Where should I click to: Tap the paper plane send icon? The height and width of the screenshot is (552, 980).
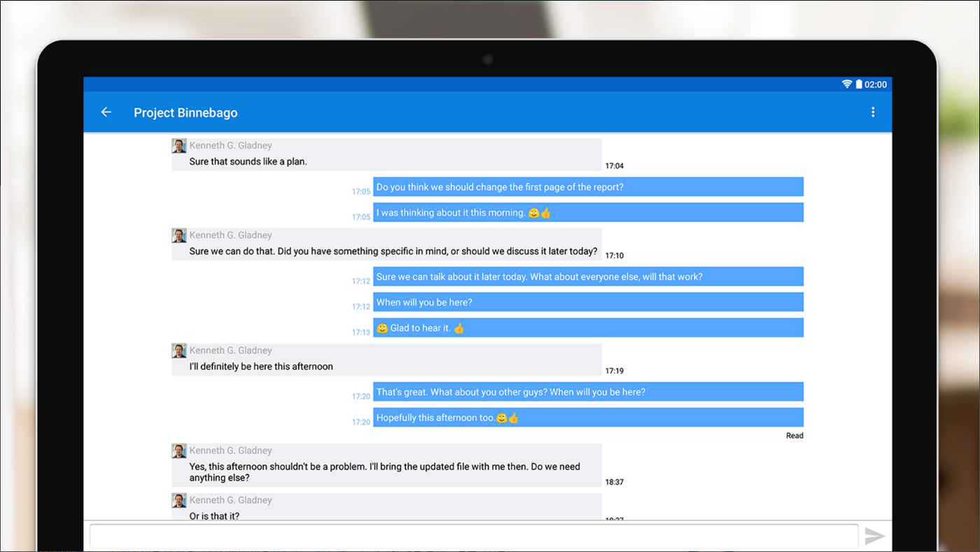[875, 536]
